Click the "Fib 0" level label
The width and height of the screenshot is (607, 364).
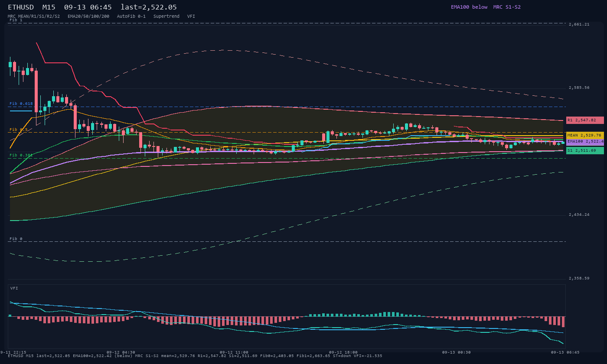[16, 239]
